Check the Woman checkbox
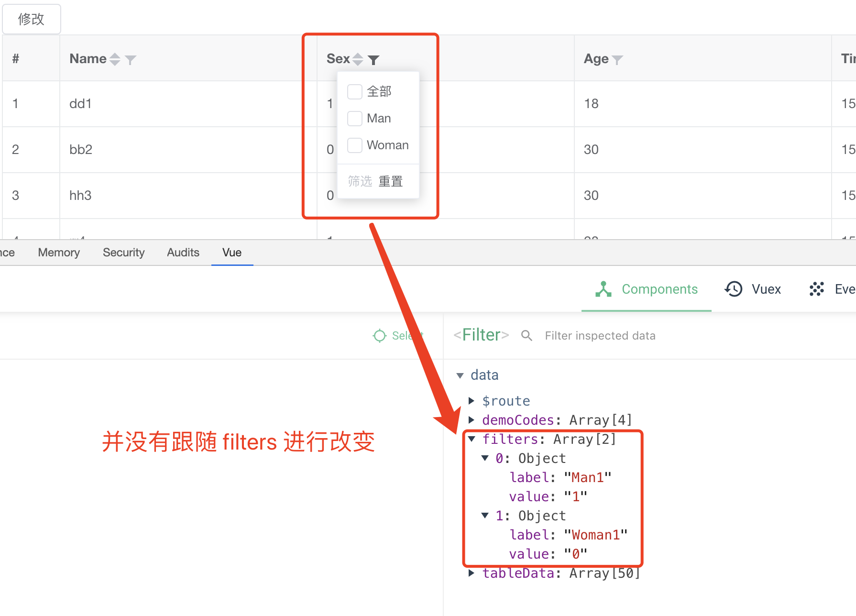Viewport: 856px width, 616px height. [354, 145]
